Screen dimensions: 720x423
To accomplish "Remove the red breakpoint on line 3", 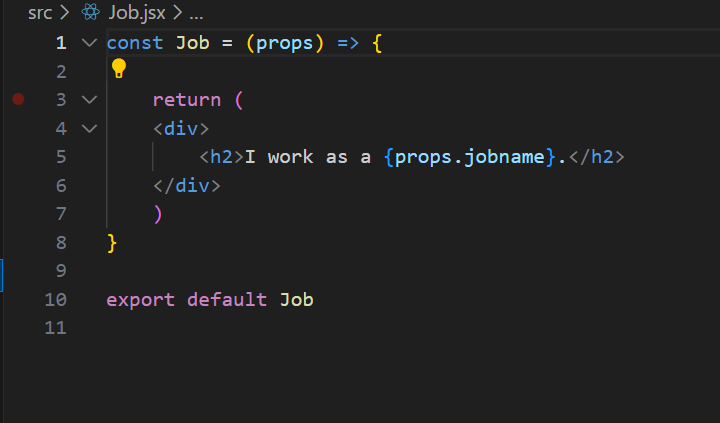I will (x=18, y=99).
